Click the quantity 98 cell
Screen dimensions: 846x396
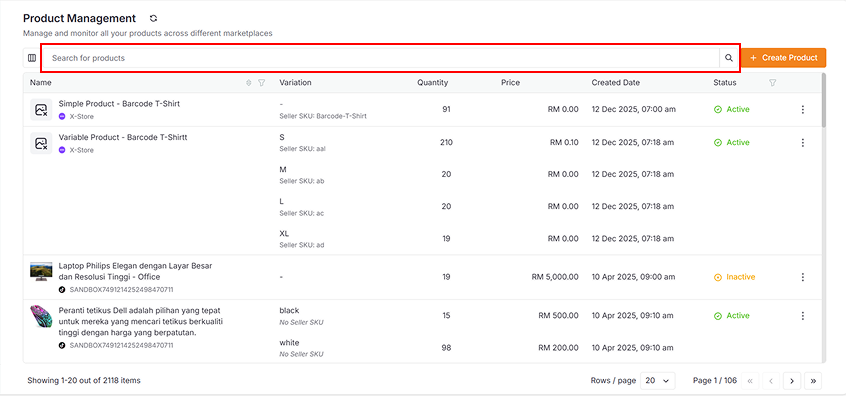446,348
